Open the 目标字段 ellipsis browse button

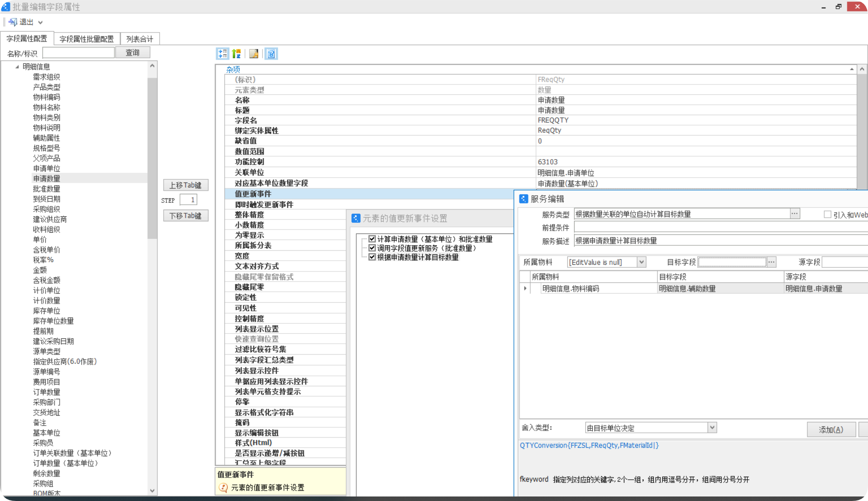(x=772, y=262)
